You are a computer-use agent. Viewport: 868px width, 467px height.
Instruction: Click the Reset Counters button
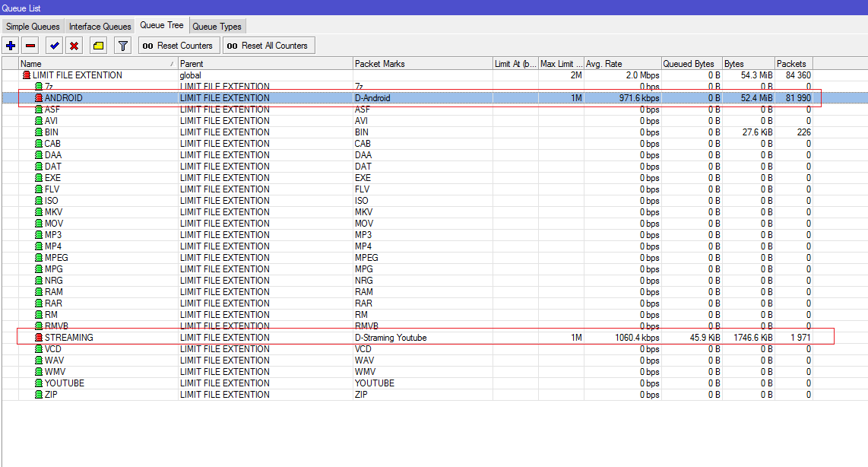(x=179, y=45)
